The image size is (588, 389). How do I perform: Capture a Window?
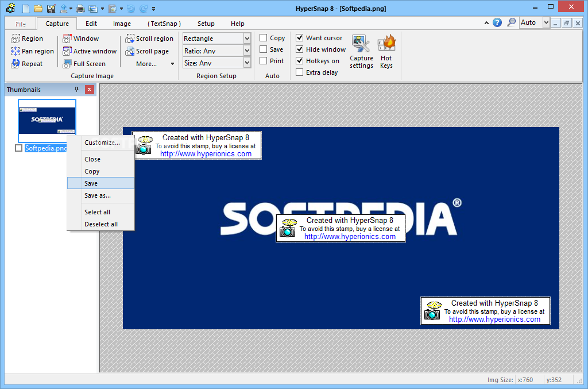coord(80,38)
